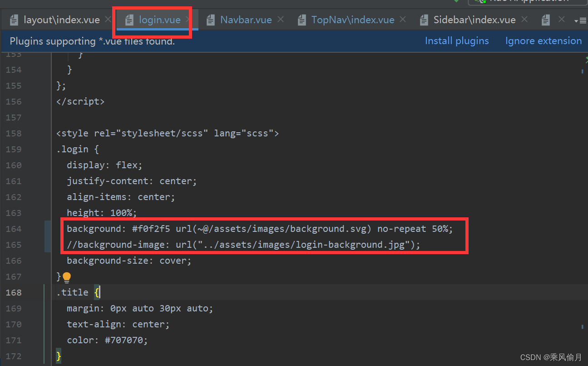
Task: Click the "height: 100%;" line
Action: [x=102, y=213]
